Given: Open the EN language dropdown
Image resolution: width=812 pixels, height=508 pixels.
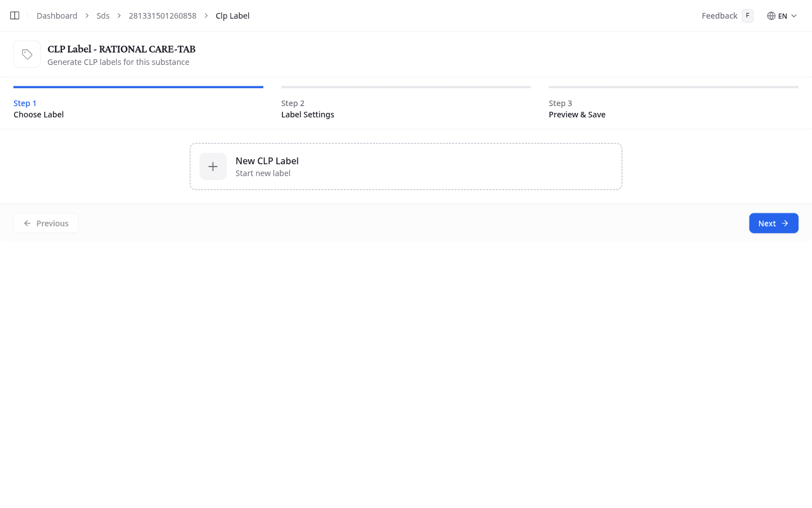Looking at the screenshot, I should [783, 16].
